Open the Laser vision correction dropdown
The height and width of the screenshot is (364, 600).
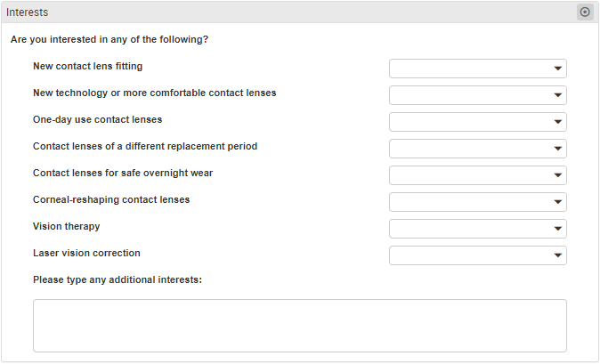pyautogui.click(x=477, y=255)
